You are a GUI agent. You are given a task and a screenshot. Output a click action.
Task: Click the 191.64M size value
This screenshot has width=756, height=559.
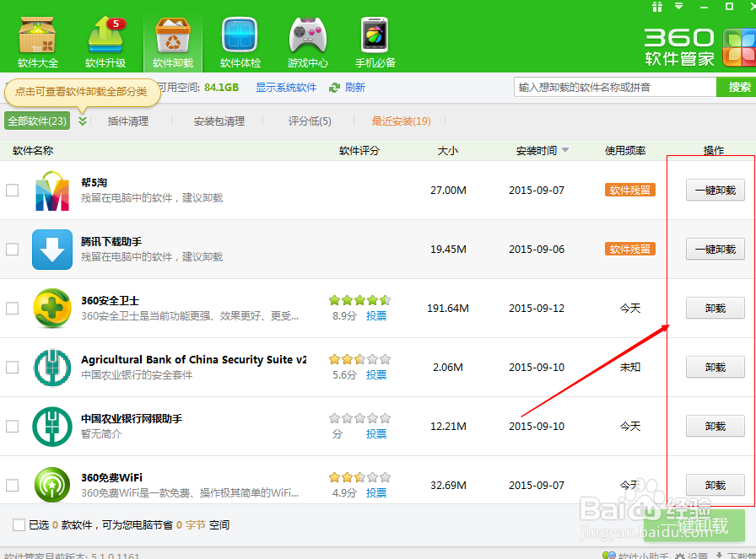click(x=448, y=308)
